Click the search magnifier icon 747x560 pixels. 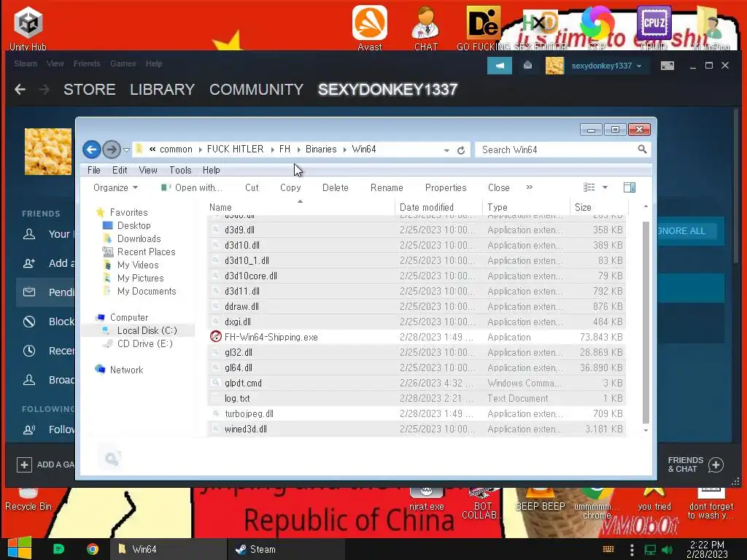click(x=642, y=149)
